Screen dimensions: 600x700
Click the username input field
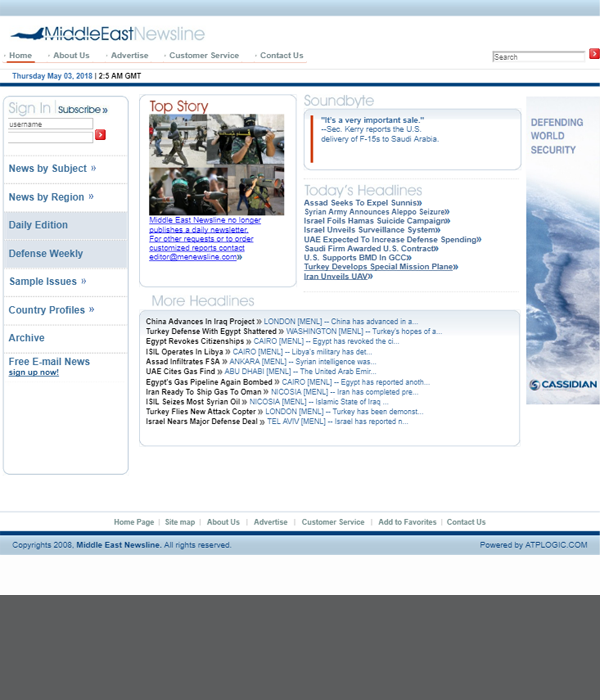(50, 124)
